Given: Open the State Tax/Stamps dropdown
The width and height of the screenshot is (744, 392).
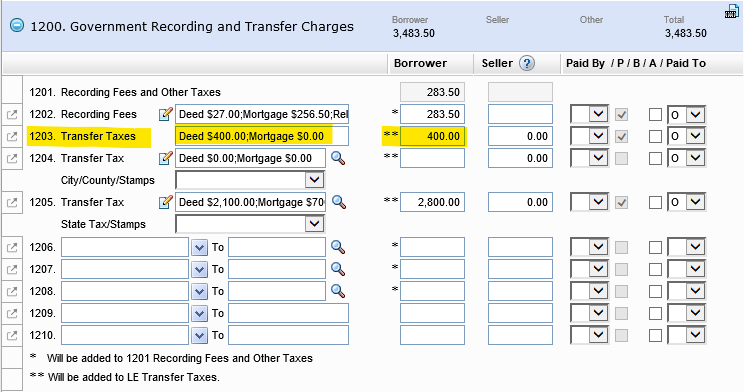Looking at the screenshot, I should point(250,224).
